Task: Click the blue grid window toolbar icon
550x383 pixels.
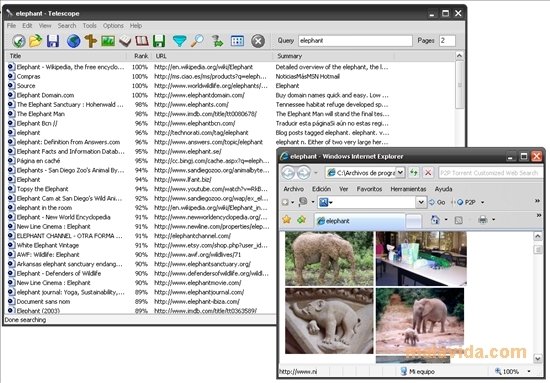Action: (x=237, y=41)
